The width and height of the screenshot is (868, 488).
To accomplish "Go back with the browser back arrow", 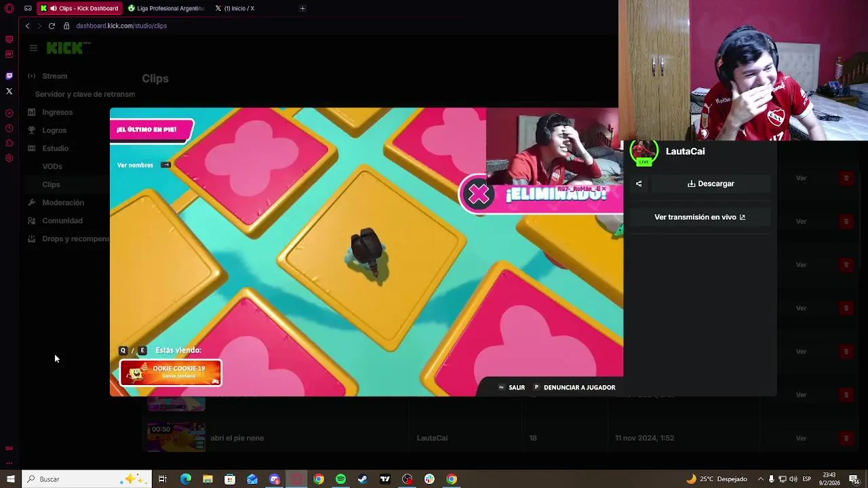I will coord(27,26).
